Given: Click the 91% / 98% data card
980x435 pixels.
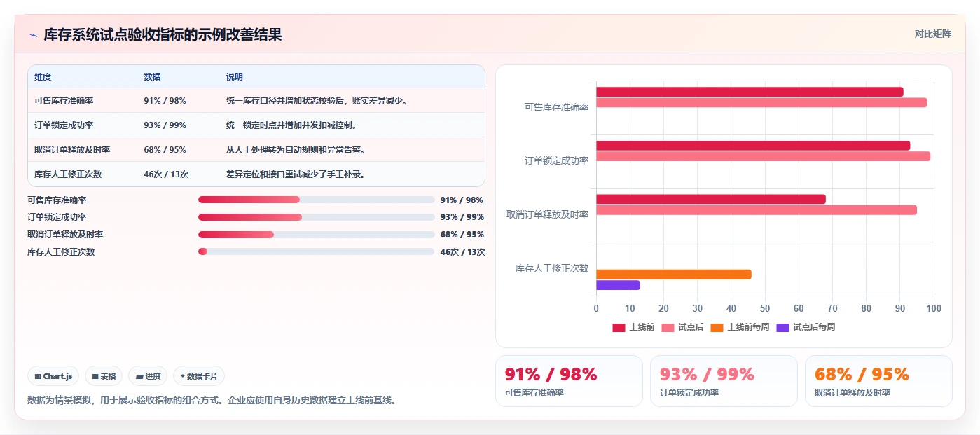Looking at the screenshot, I should 569,381.
